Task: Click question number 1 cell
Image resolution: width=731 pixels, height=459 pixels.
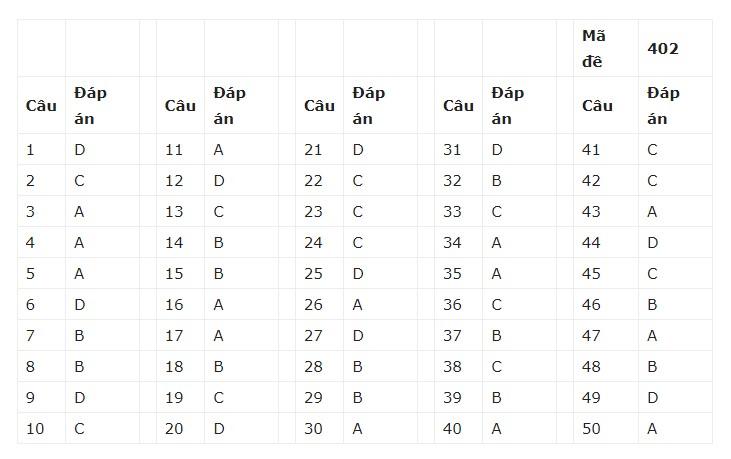Action: tap(31, 150)
